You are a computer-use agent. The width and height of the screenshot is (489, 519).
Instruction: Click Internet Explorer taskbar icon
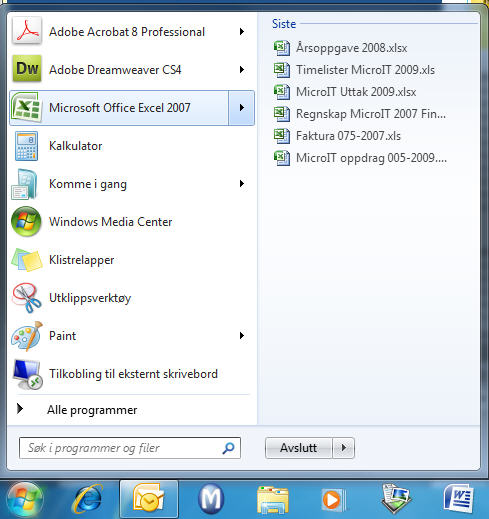point(88,499)
